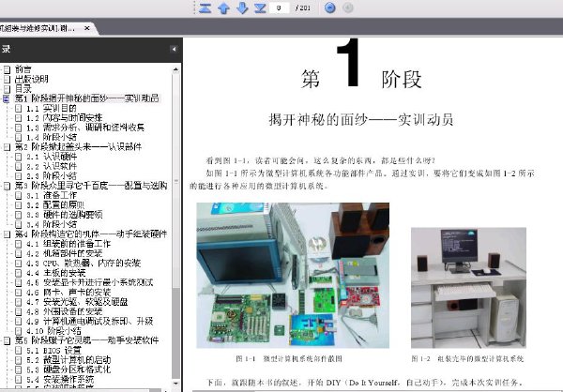Viewport: 563px width, 392px height.
Task: Click caption 图 1-2 组装完毕的微型计算机系统
Action: pos(467,358)
